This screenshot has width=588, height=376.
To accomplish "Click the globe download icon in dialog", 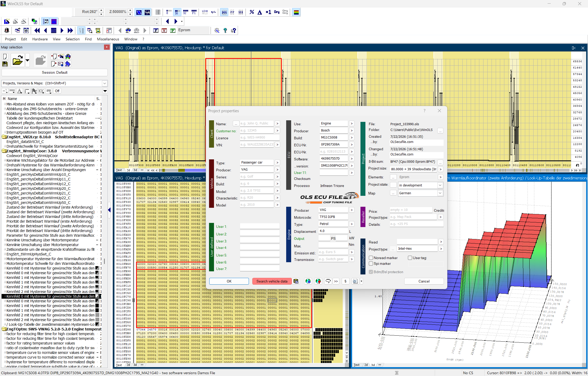I will click(x=308, y=281).
